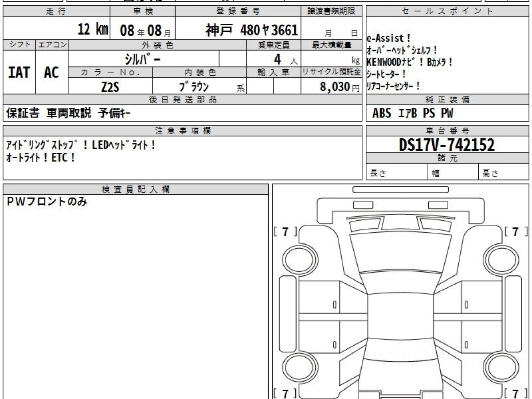
Task: Select exterior color シルバー
Action: 143,59
